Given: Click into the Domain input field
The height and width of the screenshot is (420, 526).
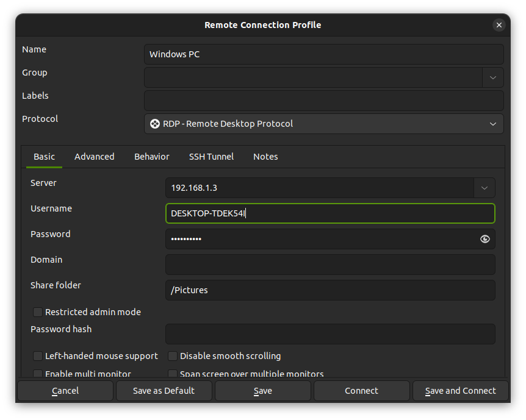Looking at the screenshot, I should (330, 265).
